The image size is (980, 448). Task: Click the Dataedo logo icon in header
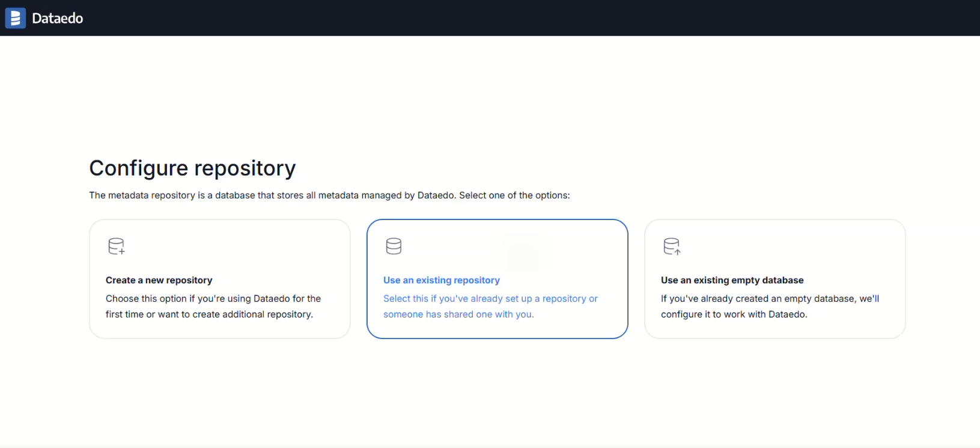(16, 18)
